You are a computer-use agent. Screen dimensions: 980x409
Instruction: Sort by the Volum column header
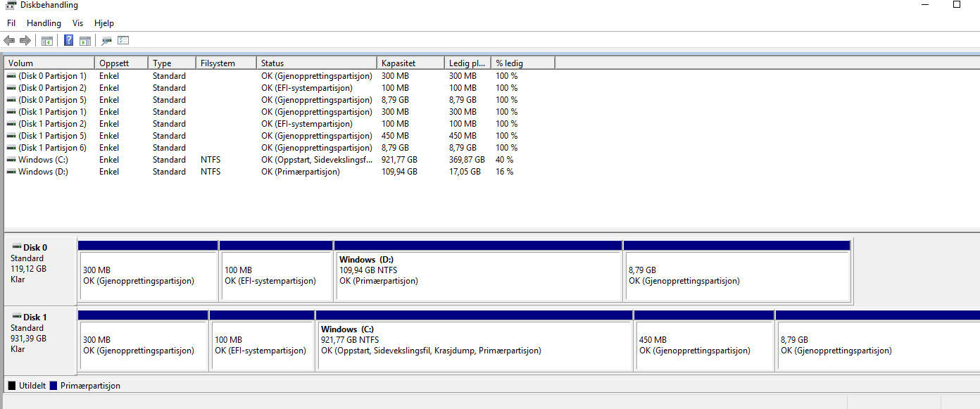[49, 63]
